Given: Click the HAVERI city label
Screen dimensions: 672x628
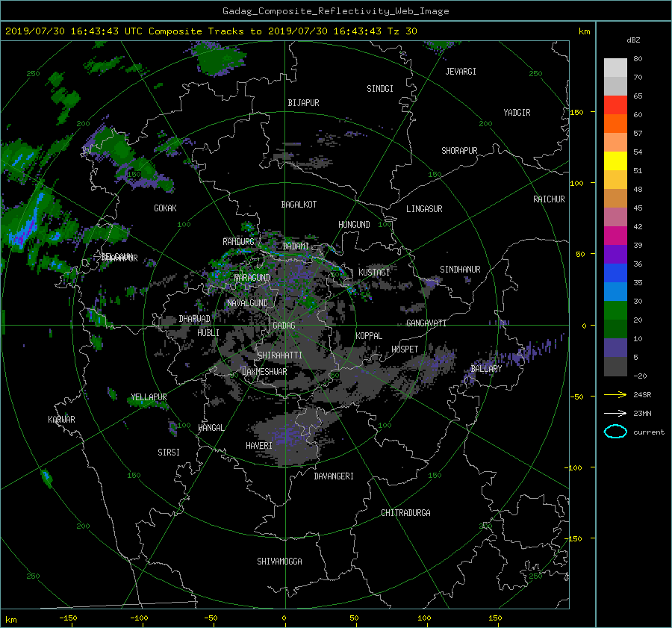Looking at the screenshot, I should pos(259,446).
